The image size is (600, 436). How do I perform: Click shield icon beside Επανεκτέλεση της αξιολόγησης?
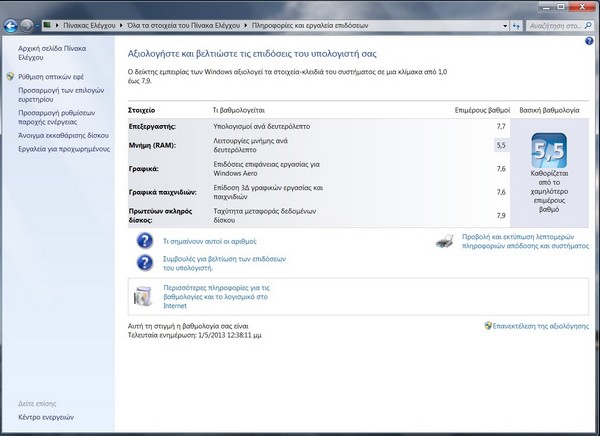click(488, 326)
